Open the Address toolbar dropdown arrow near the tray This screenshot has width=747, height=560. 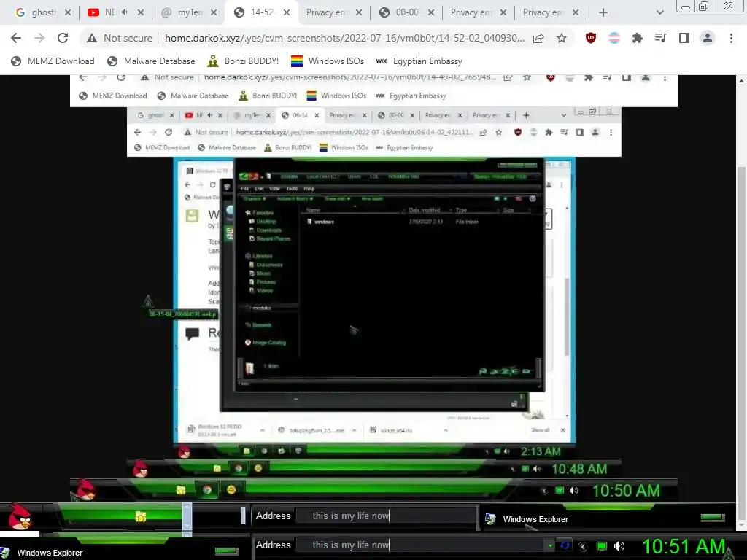[x=550, y=545]
